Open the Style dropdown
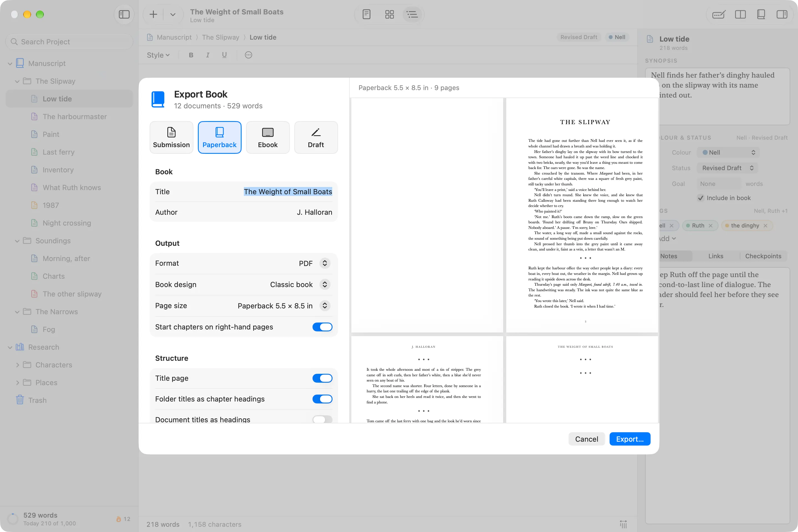Screen dimensions: 798x532 (158, 55)
